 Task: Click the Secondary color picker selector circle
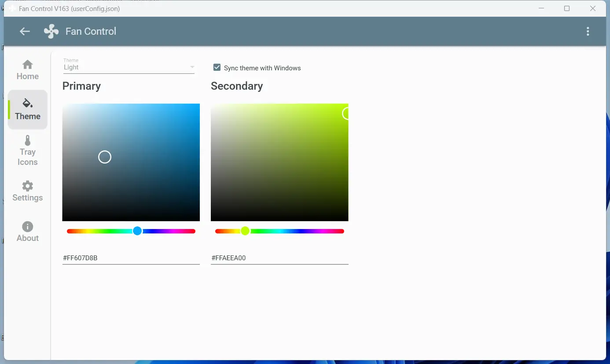(345, 114)
